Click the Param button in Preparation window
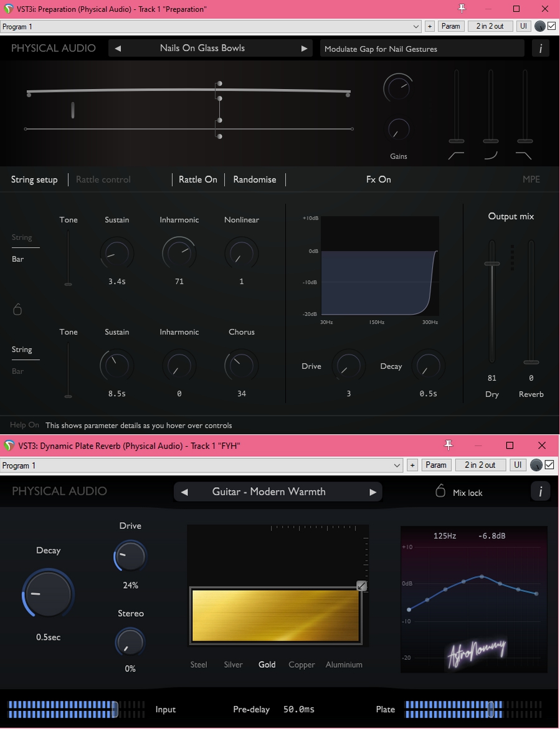This screenshot has height=729, width=560. pyautogui.click(x=450, y=26)
